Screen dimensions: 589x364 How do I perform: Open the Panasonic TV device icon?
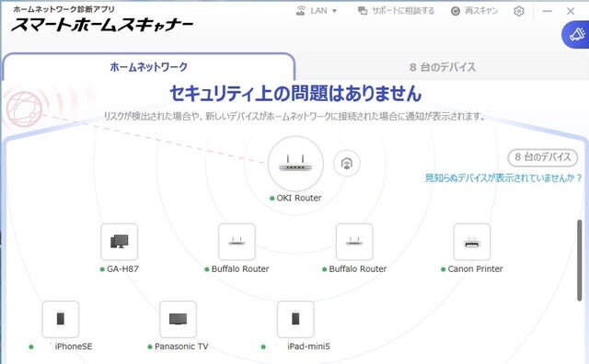(178, 319)
